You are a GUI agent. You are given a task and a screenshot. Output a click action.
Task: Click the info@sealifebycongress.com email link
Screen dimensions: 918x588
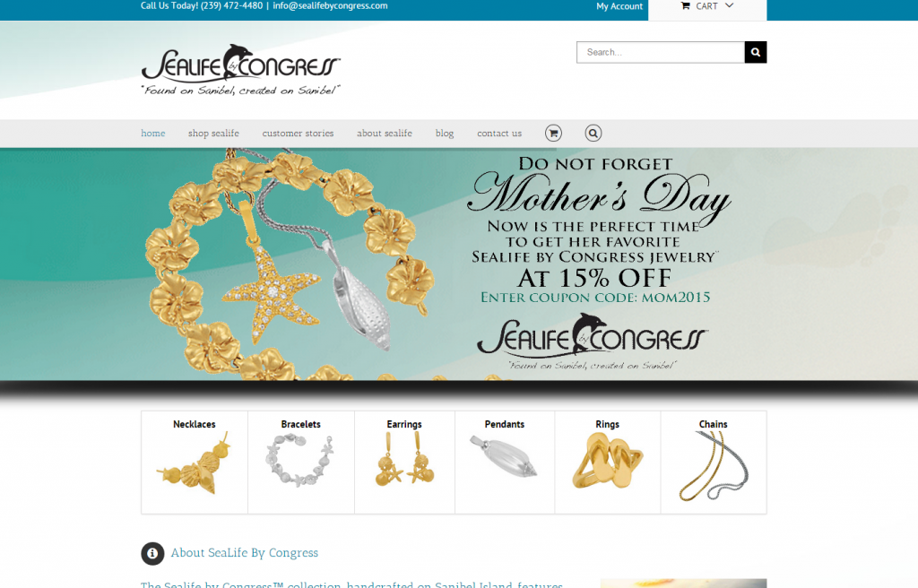[x=330, y=6]
